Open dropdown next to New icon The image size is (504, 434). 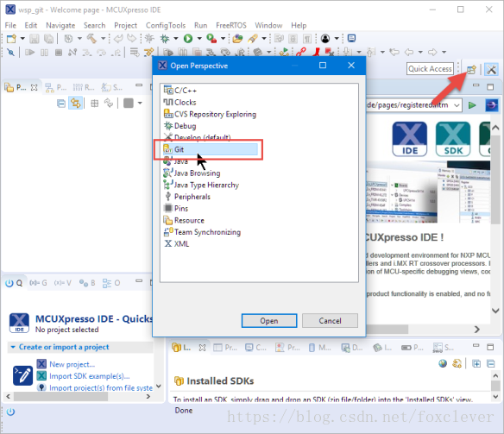pyautogui.click(x=22, y=39)
